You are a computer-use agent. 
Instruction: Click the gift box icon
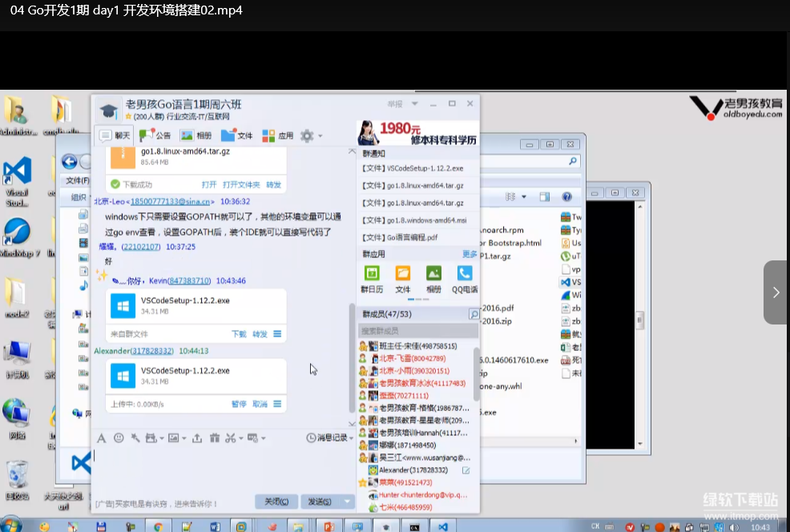(215, 438)
